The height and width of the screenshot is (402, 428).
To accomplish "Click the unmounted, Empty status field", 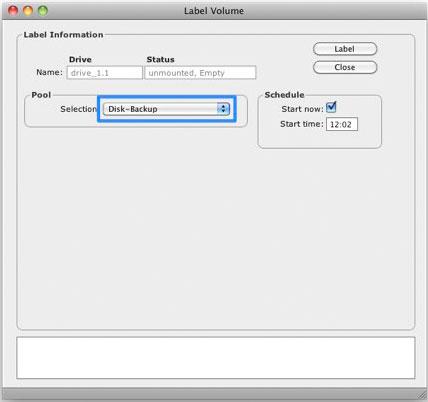I will [200, 73].
